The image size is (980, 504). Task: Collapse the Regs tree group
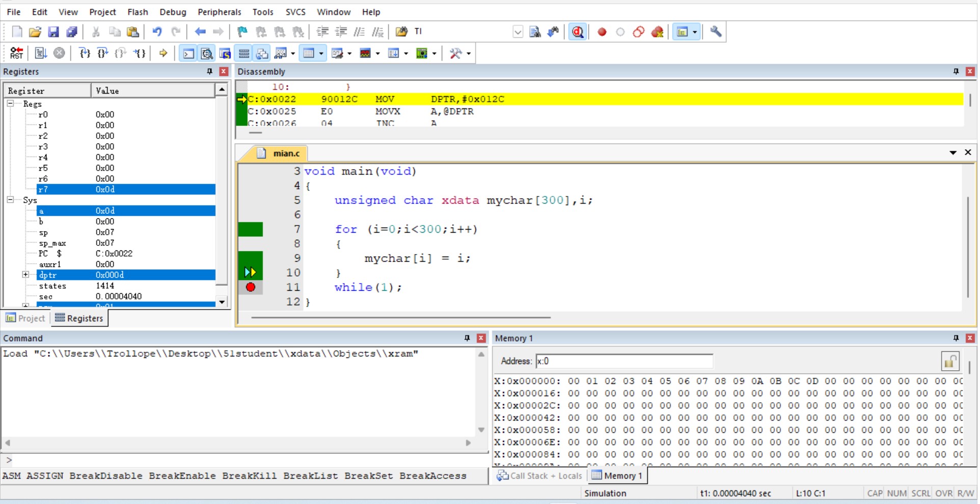[10, 103]
